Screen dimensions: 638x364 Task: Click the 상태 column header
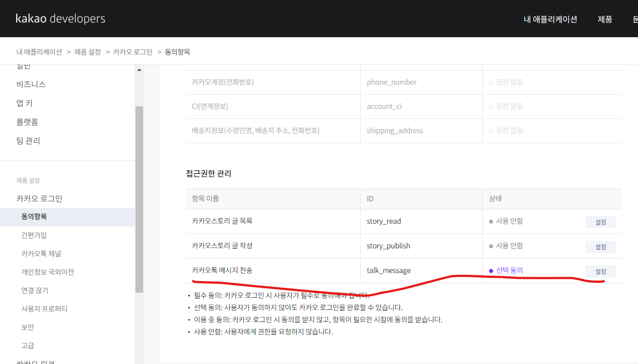tap(495, 199)
